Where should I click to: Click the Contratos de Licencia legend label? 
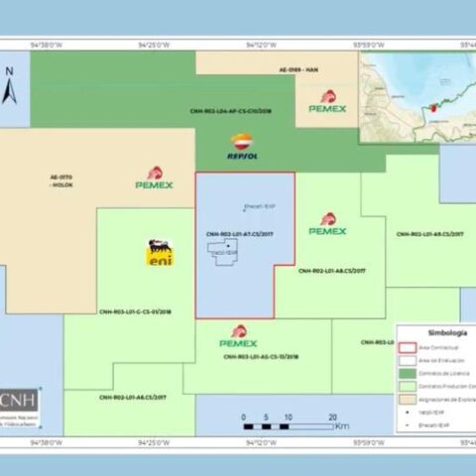coord(444,374)
